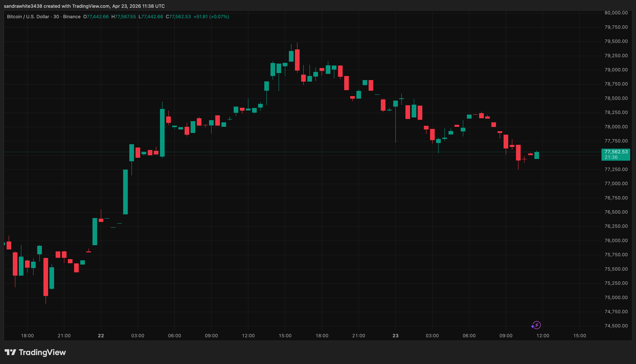Click the high value H77,587.55 in legend

click(124, 16)
